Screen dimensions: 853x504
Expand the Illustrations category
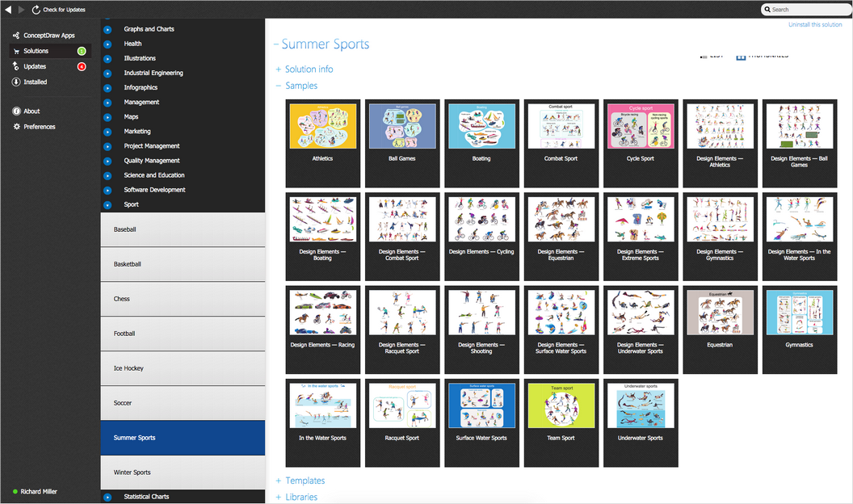[107, 59]
